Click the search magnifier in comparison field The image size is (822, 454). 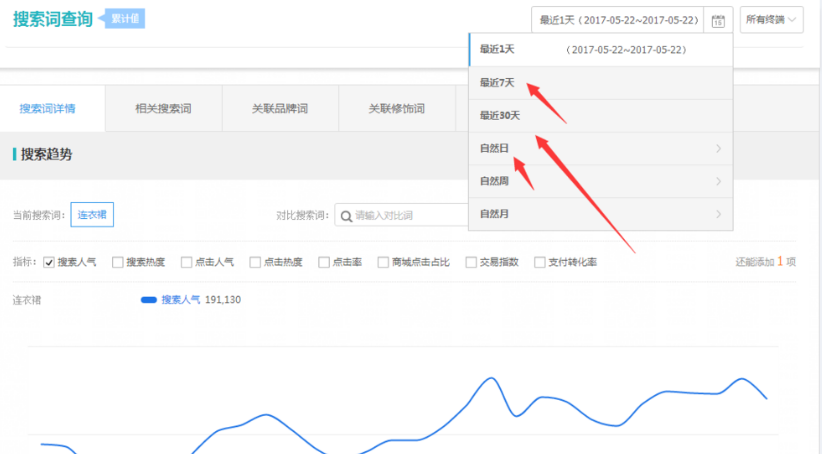[346, 216]
